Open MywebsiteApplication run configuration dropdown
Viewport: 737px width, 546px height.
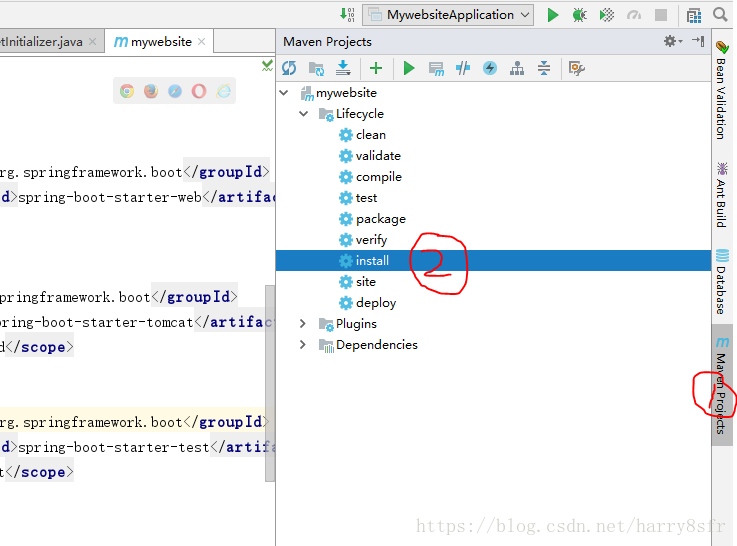click(x=448, y=15)
